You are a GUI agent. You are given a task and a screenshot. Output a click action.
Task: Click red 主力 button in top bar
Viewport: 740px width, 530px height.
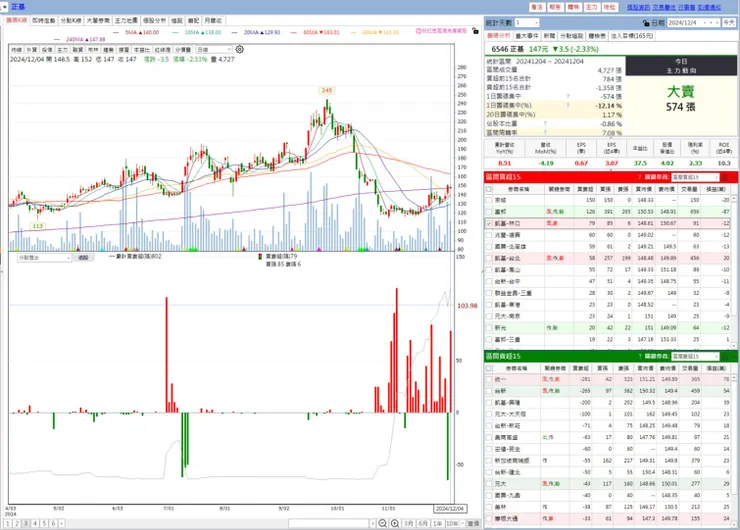coord(591,7)
